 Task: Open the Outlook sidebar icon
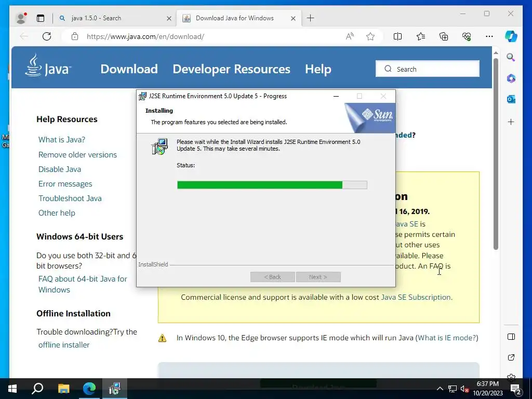[511, 99]
